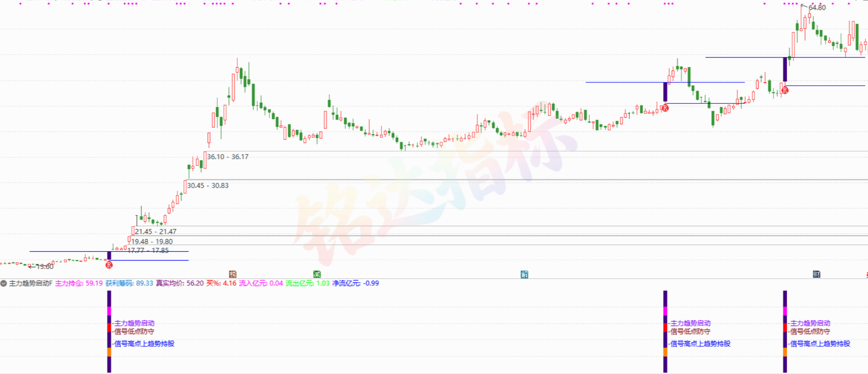Screen dimensions: 868x374
Task: Click the teal 解 event marker icon
Action: pyautogui.click(x=524, y=274)
